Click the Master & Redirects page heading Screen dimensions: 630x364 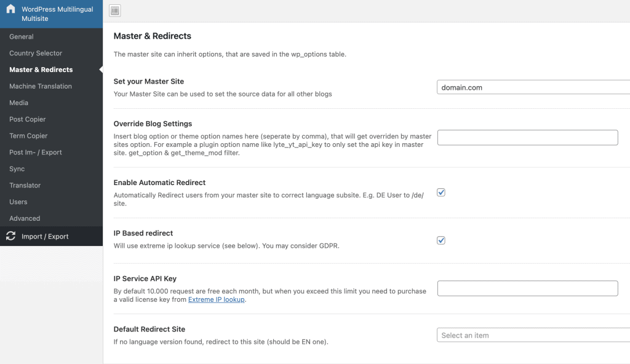[x=153, y=36]
